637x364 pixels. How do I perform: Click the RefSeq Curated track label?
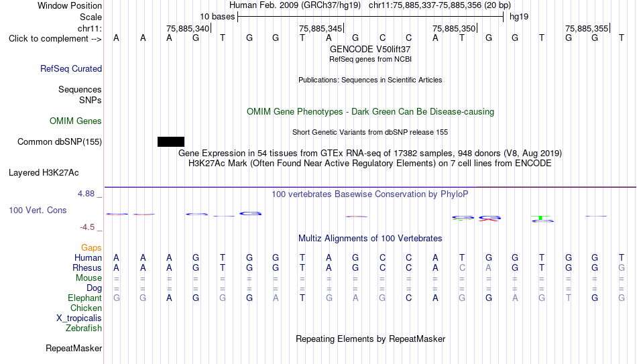point(71,68)
